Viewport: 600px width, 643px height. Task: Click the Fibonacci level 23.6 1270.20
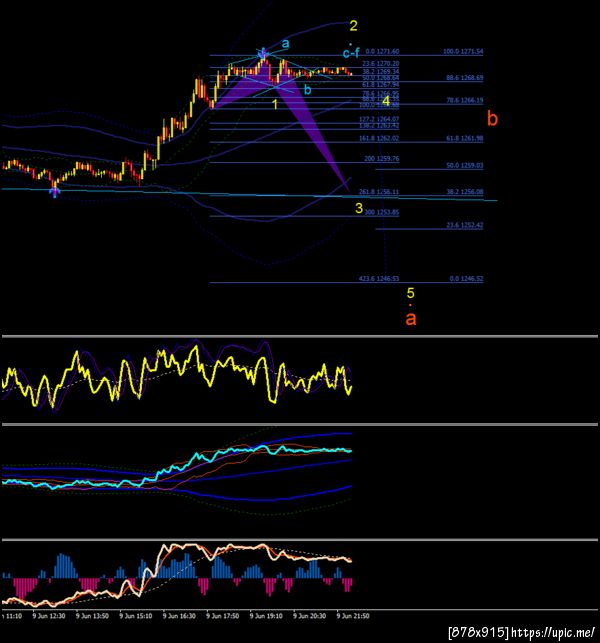tap(381, 64)
